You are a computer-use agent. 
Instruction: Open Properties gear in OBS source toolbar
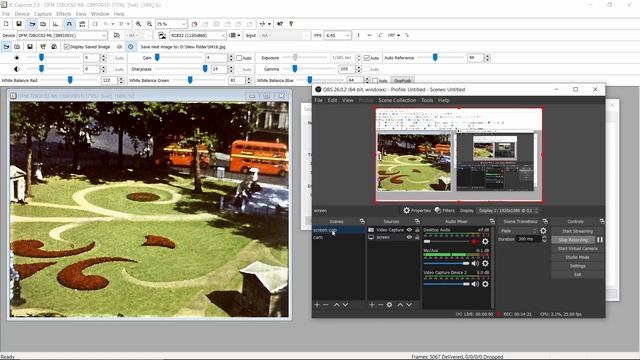click(x=407, y=210)
